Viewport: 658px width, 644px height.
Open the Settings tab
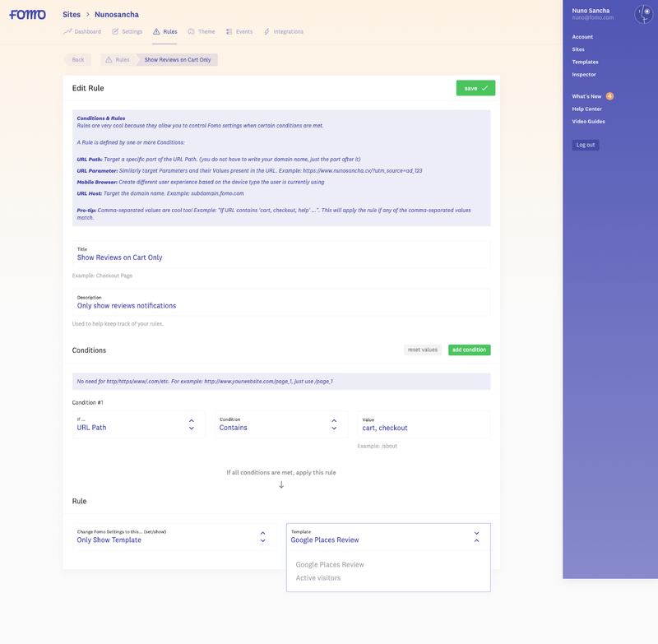coord(127,31)
